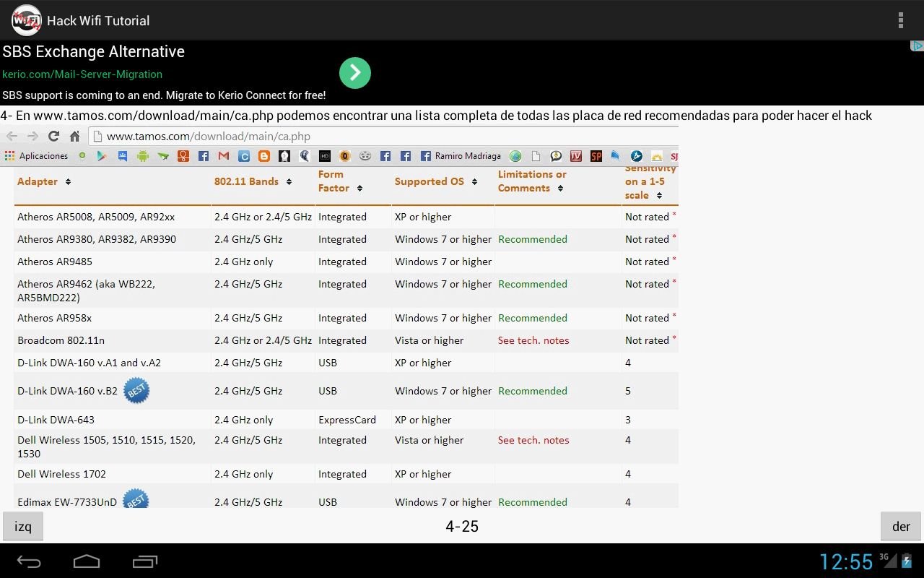Click the Hack Wifi Tutorial title
The height and width of the screenshot is (578, 924).
(98, 21)
